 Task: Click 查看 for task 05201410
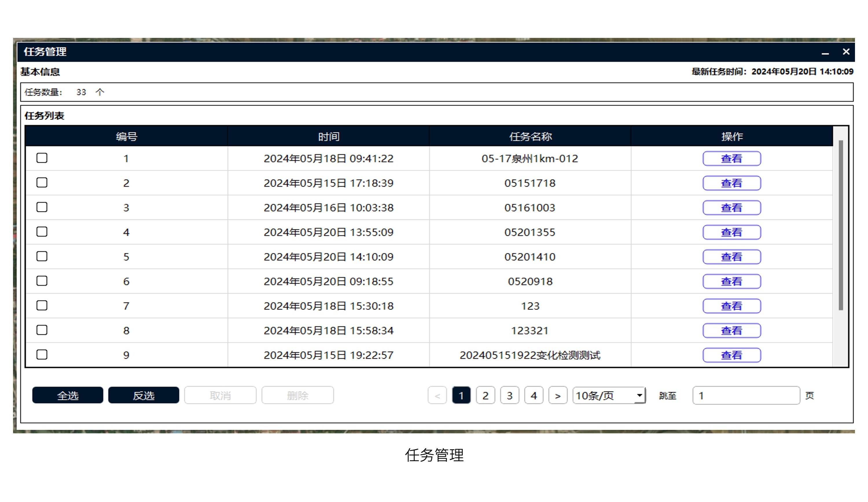(732, 257)
